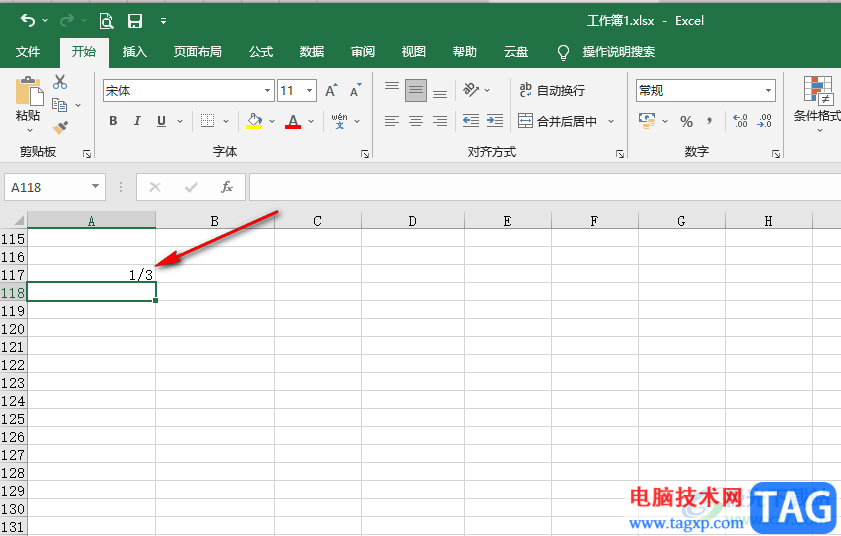Open the font name dropdown 宋体
The width and height of the screenshot is (841, 536).
(x=268, y=91)
